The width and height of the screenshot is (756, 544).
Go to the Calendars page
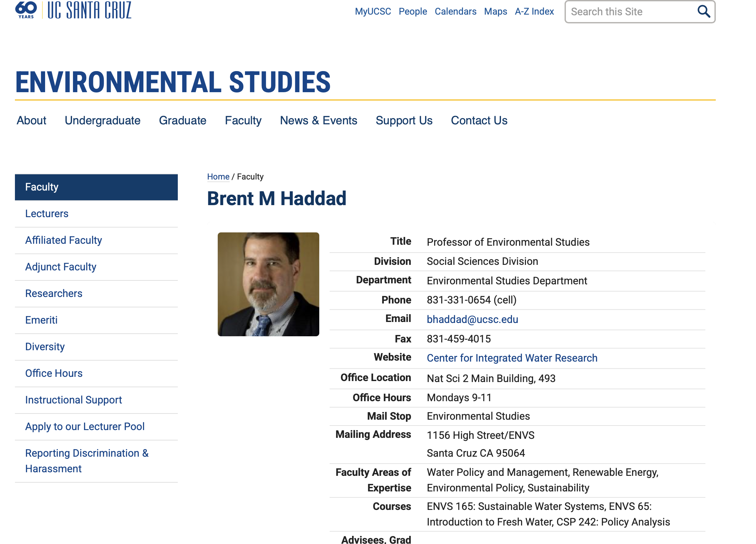point(455,12)
